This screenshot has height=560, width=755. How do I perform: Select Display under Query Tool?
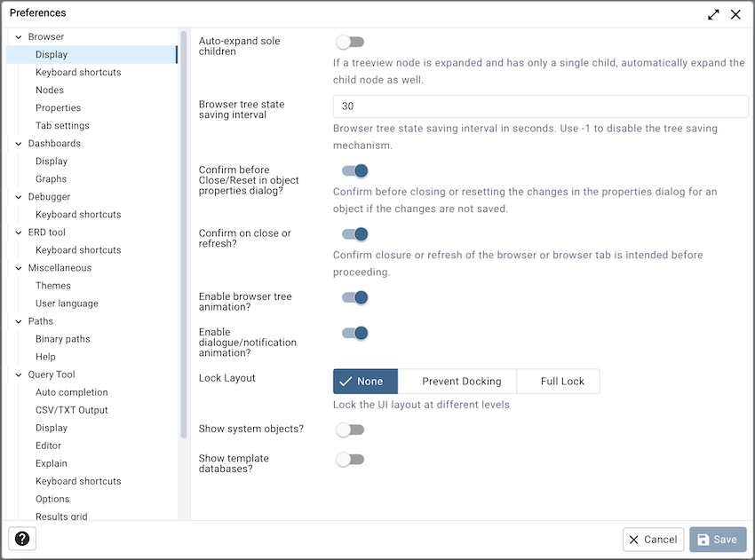pyautogui.click(x=52, y=428)
